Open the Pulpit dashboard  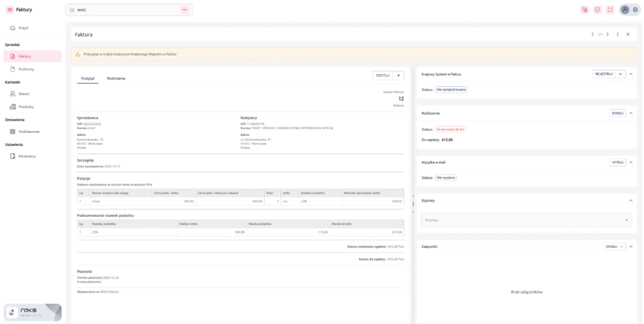click(23, 28)
